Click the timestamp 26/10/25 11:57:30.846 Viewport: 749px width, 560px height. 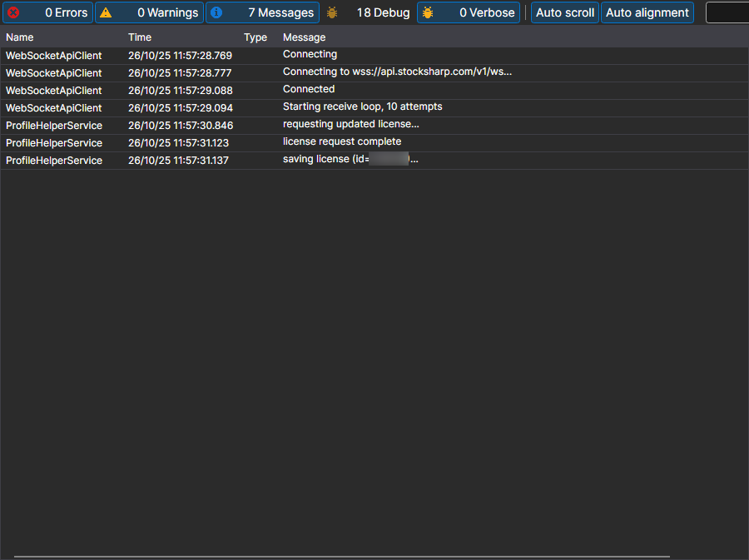[x=181, y=126]
